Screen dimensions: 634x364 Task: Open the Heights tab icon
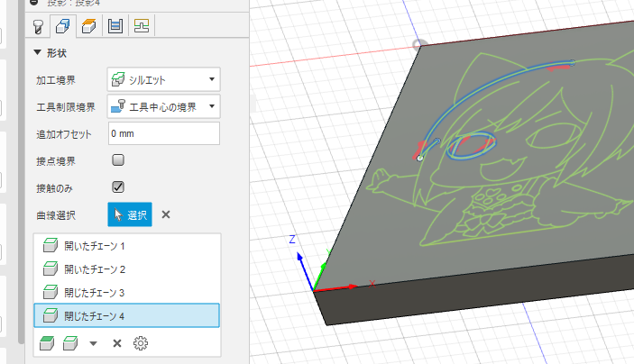(88, 27)
